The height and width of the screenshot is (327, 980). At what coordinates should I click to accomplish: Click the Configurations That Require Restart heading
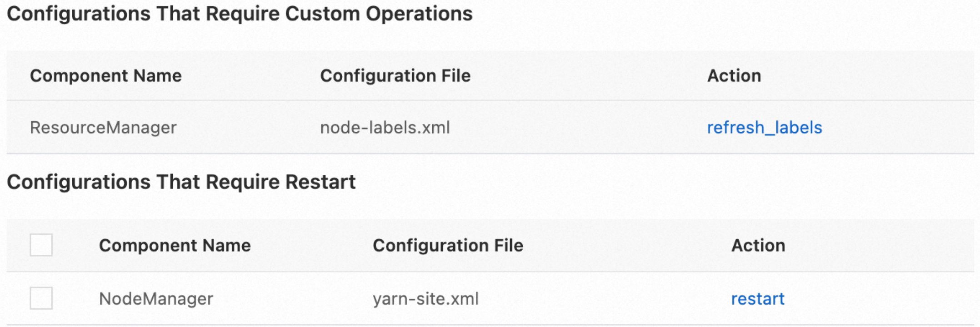[181, 182]
